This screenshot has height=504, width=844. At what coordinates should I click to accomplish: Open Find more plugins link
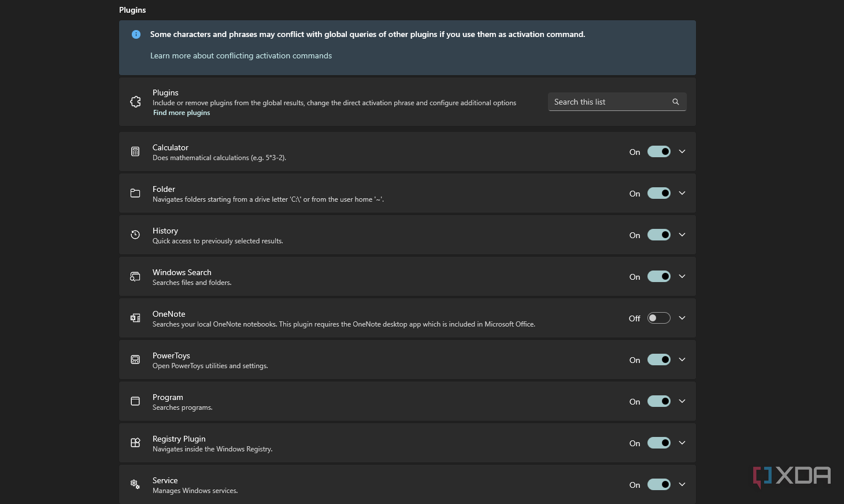[x=182, y=113]
